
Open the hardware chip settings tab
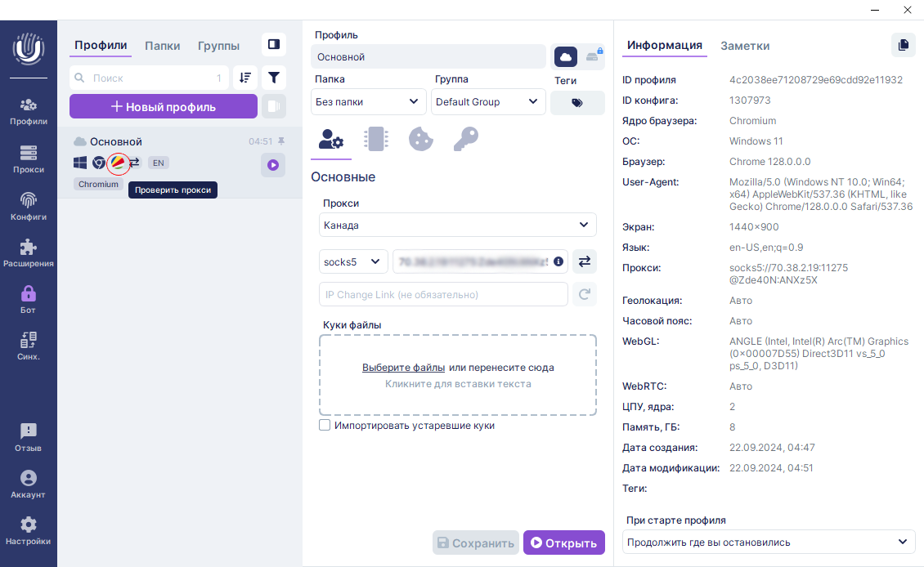(x=376, y=139)
